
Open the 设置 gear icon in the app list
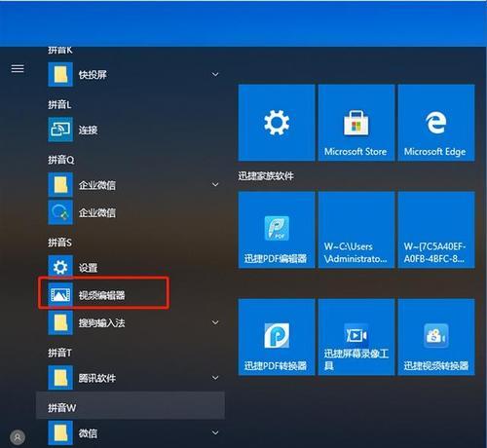[60, 268]
